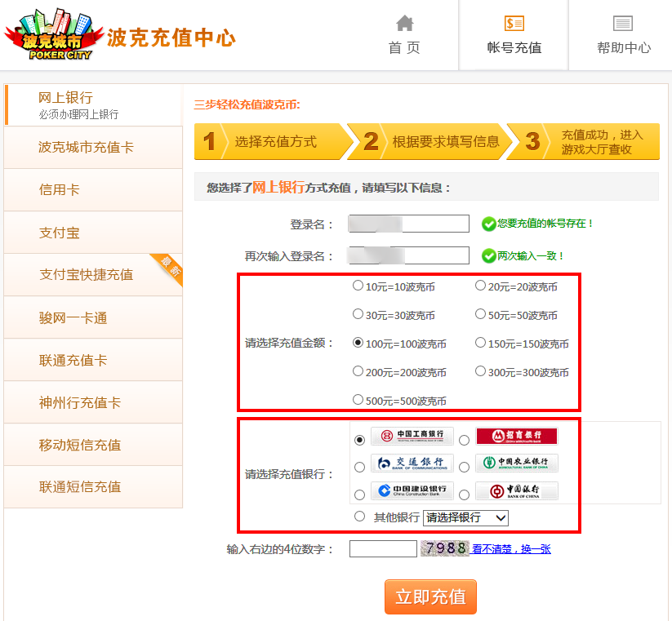Switch to 波克城市充值卡 payment method
The image size is (672, 621).
pos(93,148)
